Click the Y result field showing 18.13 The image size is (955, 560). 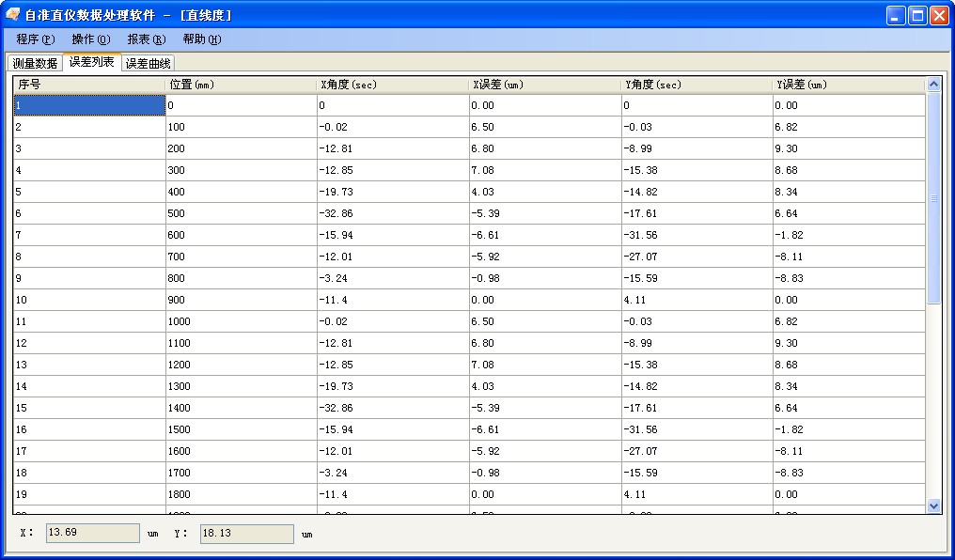click(x=246, y=534)
